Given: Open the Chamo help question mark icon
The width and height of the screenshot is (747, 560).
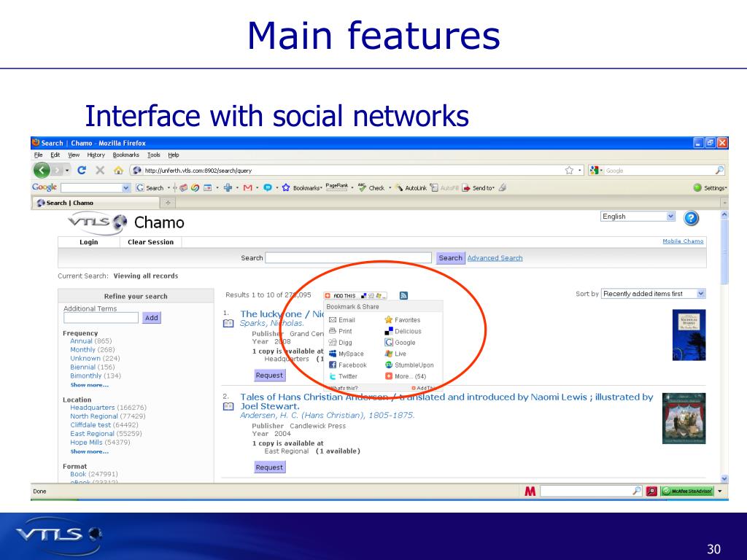Looking at the screenshot, I should tap(691, 218).
